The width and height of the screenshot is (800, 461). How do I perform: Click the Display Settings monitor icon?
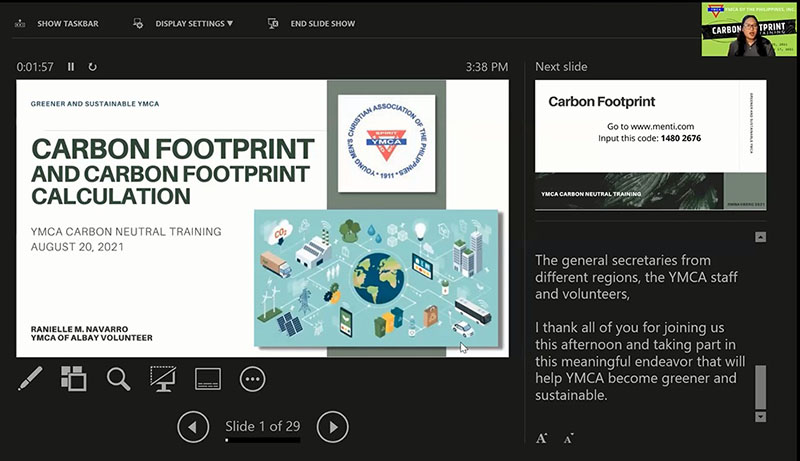coord(138,23)
